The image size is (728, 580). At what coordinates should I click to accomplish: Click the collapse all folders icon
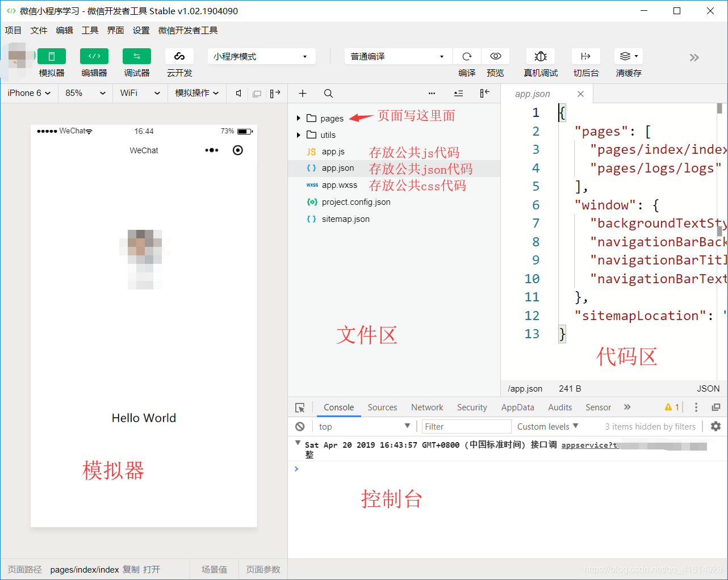[x=458, y=93]
